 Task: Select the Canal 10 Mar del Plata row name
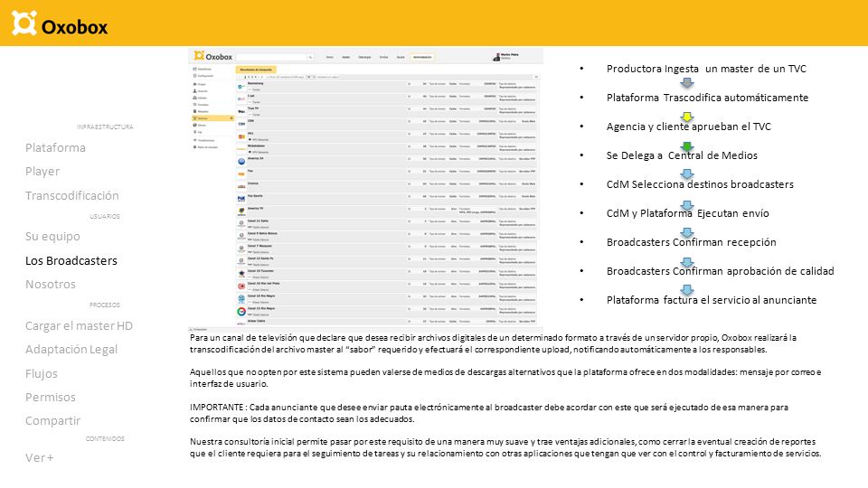click(263, 283)
